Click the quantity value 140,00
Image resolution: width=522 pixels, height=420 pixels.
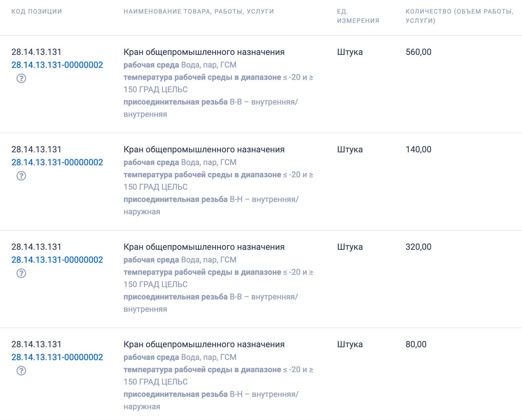pyautogui.click(x=418, y=150)
